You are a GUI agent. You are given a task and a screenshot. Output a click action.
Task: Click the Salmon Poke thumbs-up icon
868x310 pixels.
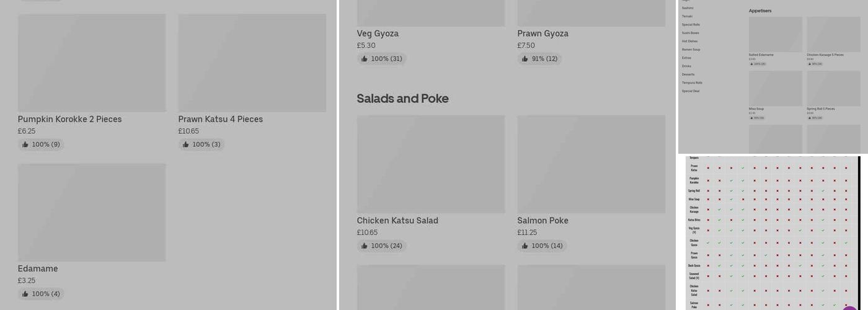point(525,246)
